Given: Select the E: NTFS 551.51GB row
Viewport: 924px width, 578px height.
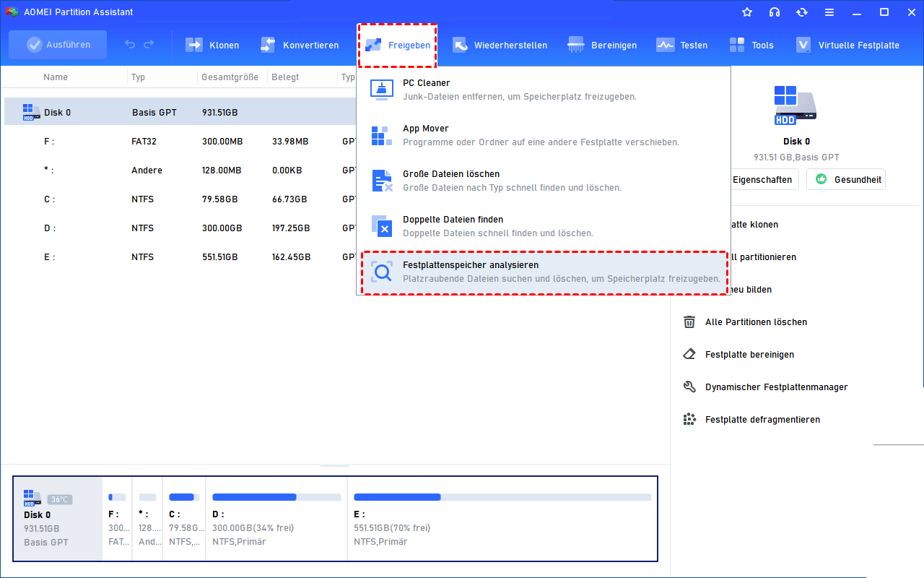Looking at the screenshot, I should pos(180,257).
